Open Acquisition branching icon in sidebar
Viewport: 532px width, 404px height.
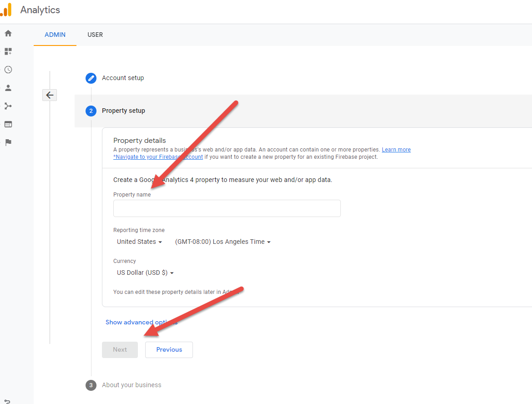coord(8,106)
